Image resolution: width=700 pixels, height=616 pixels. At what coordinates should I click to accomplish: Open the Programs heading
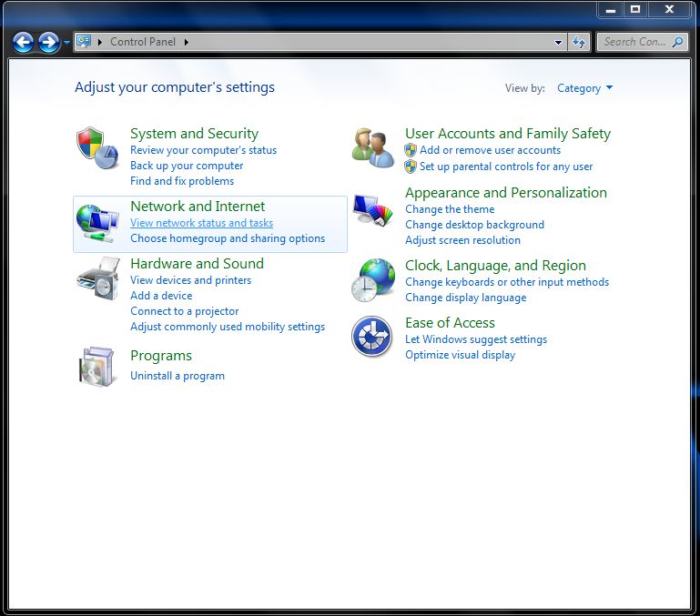(161, 356)
